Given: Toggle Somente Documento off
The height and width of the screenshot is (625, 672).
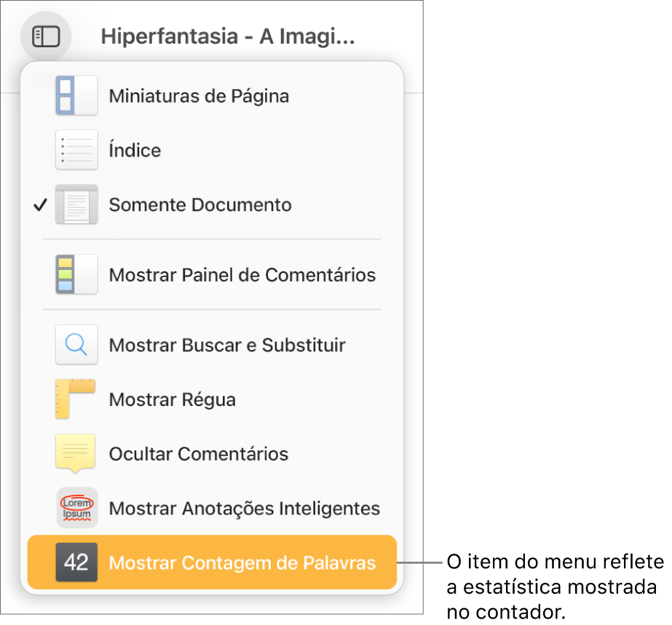Looking at the screenshot, I should (x=199, y=204).
